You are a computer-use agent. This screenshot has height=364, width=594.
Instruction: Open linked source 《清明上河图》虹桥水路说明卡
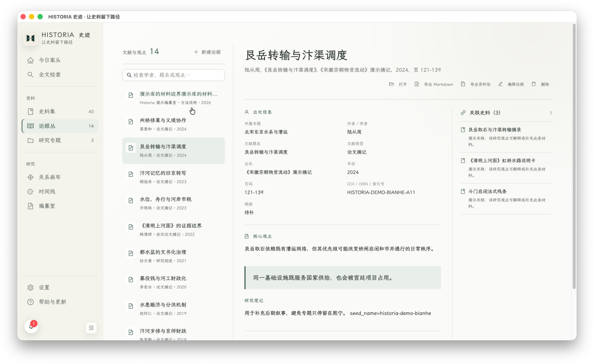[506, 168]
